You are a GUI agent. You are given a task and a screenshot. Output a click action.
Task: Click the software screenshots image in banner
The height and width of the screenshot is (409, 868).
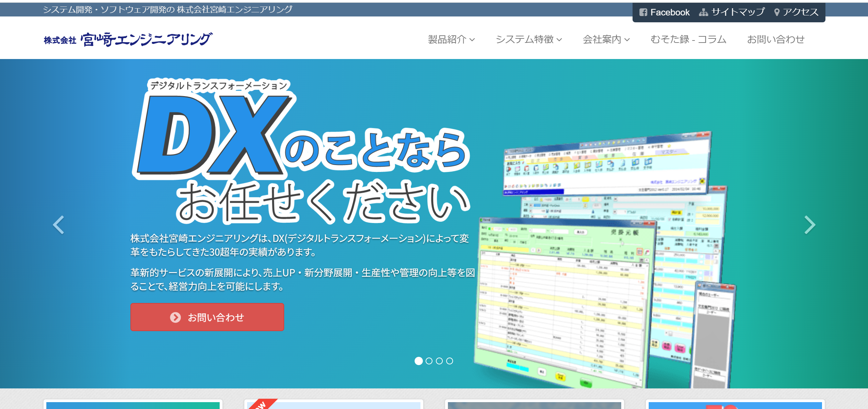coord(604,261)
